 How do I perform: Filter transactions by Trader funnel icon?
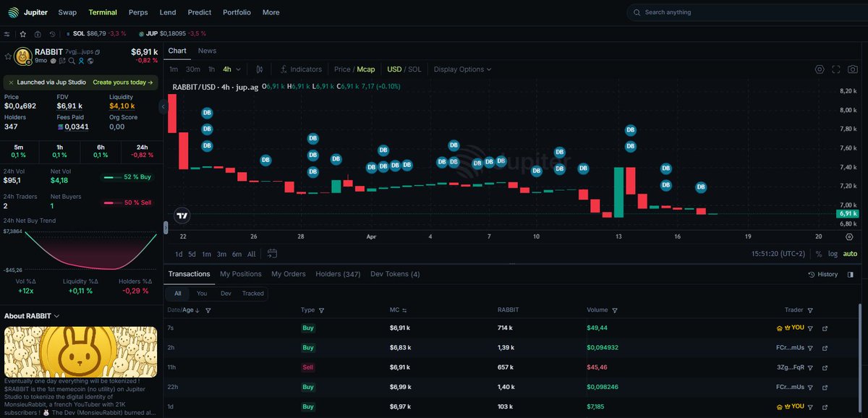(810, 310)
